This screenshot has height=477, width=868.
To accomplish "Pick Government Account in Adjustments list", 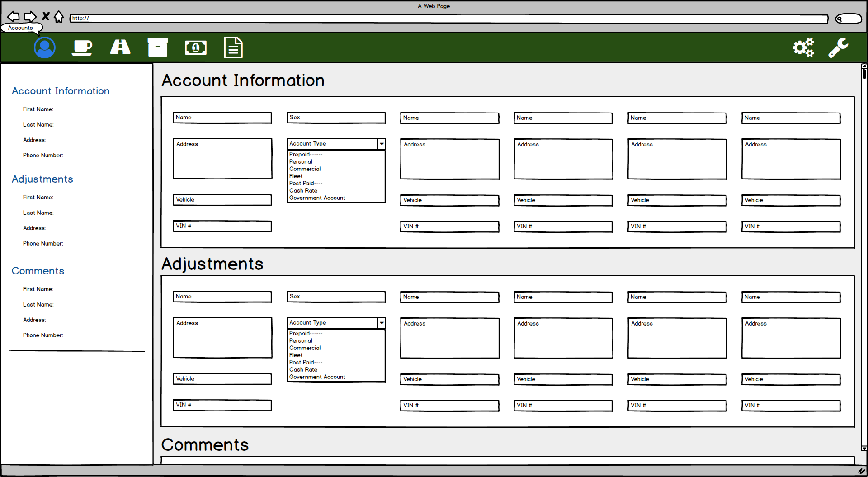I will tap(317, 377).
